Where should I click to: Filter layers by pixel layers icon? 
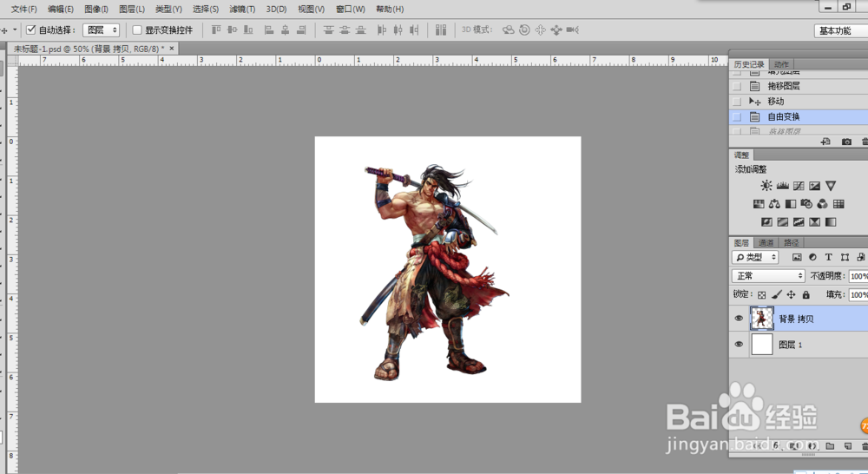(797, 257)
